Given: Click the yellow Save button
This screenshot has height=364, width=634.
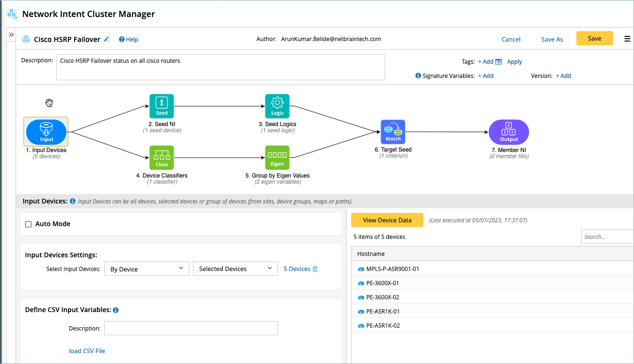Looking at the screenshot, I should point(594,39).
